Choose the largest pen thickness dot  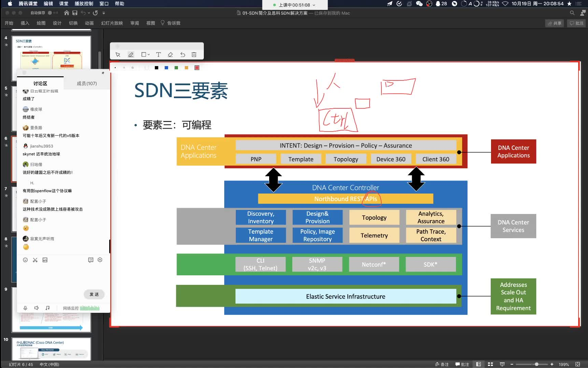[133, 68]
